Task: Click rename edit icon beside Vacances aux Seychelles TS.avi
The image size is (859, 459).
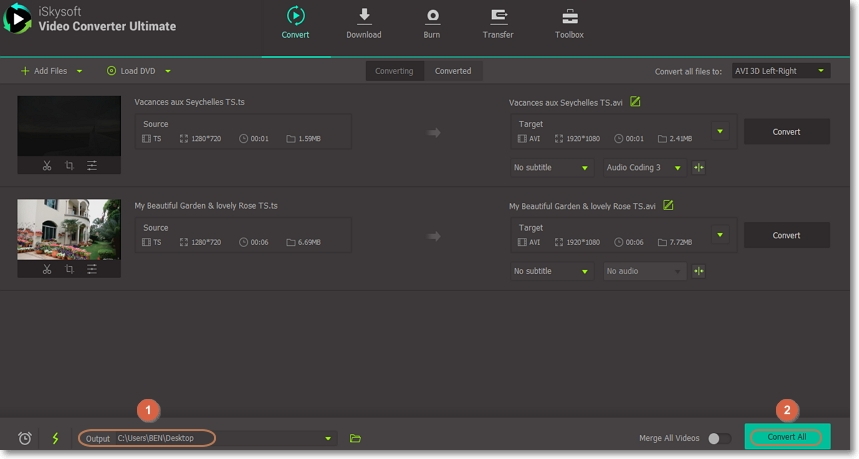Action: (x=635, y=102)
